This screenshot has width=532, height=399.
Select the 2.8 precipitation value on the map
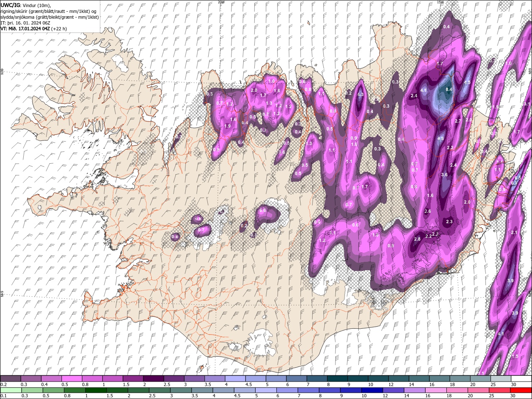click(417, 239)
